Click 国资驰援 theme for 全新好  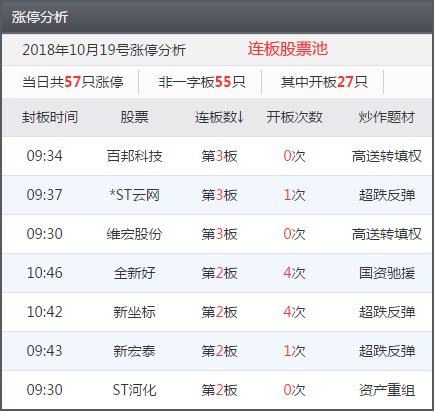tap(387, 273)
